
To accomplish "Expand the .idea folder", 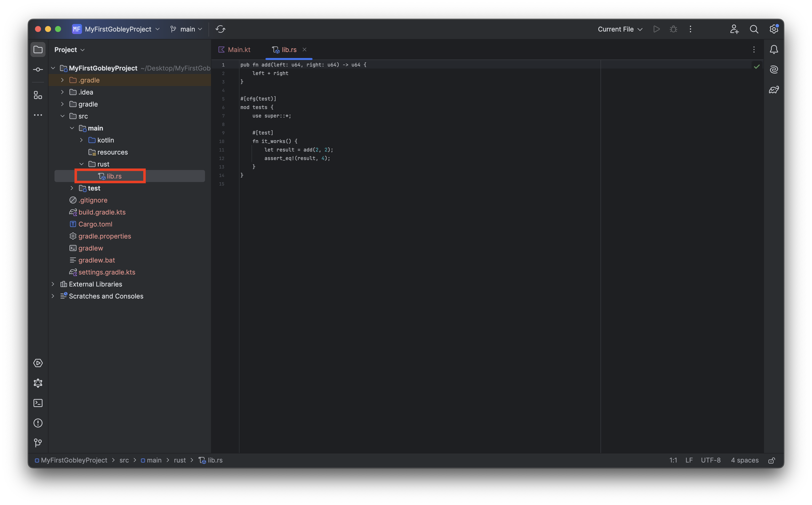I will click(x=62, y=92).
